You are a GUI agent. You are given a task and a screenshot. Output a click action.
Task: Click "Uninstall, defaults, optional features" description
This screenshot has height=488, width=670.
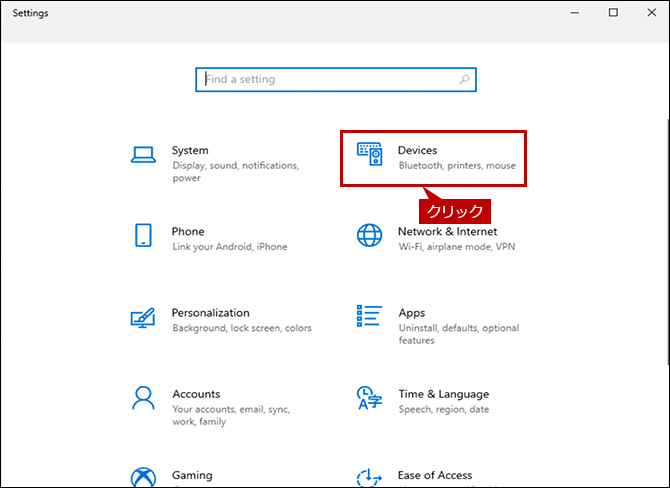tap(459, 334)
